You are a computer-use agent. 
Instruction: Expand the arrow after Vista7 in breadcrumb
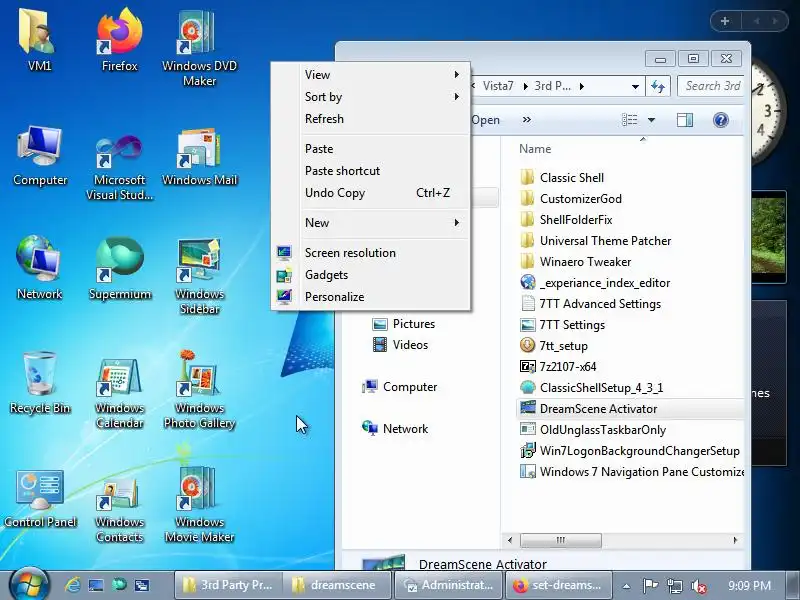pos(525,87)
